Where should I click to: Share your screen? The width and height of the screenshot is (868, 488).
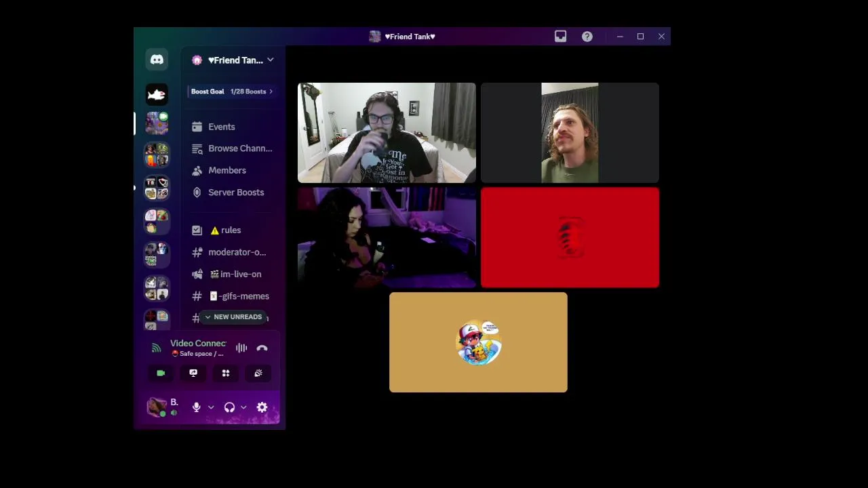(x=193, y=373)
